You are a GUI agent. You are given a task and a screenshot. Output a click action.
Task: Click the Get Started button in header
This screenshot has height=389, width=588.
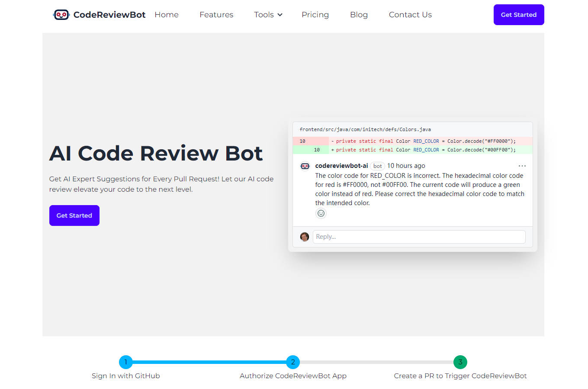519,15
